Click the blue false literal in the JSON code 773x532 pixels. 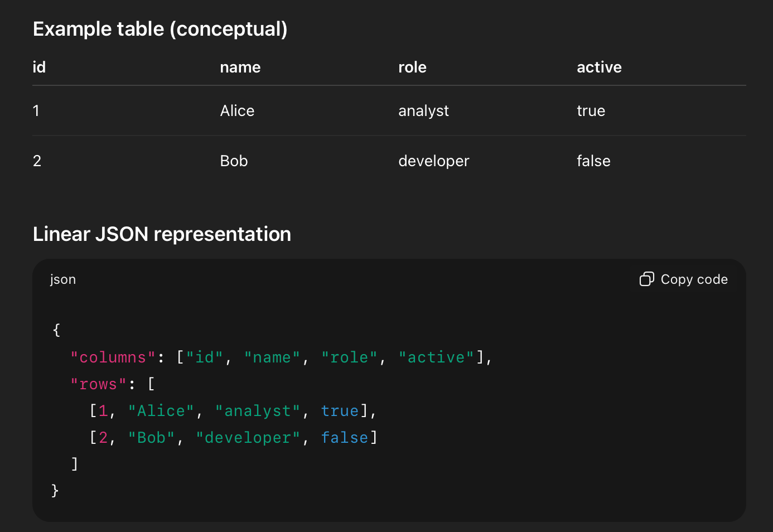344,438
